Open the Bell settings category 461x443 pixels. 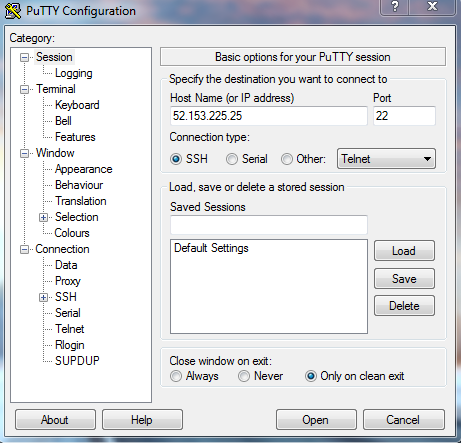(63, 121)
